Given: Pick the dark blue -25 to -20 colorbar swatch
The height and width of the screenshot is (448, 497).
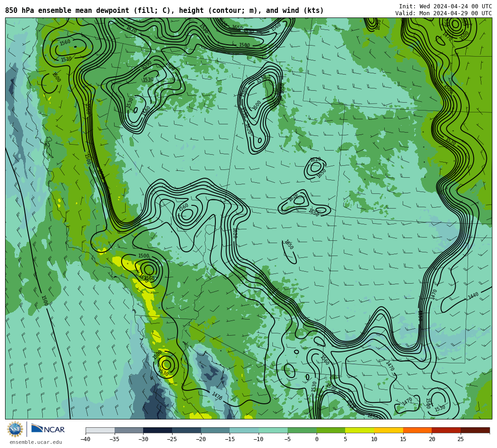Looking at the screenshot, I should (187, 430).
